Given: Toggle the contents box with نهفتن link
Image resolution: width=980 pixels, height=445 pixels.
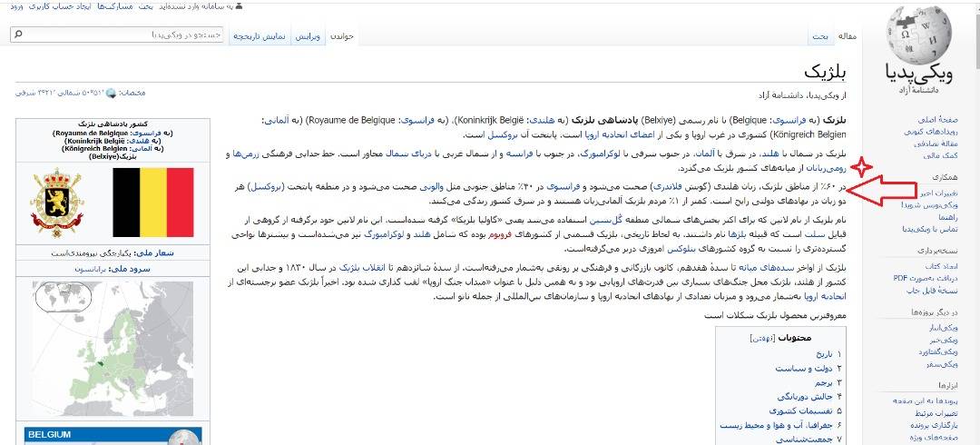Looking at the screenshot, I should [762, 338].
